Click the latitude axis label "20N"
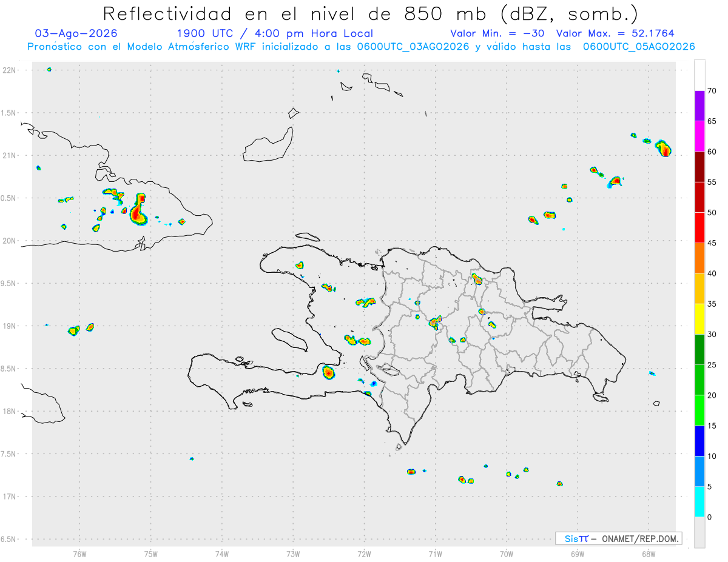Viewport: 728px width, 562px height. point(10,241)
